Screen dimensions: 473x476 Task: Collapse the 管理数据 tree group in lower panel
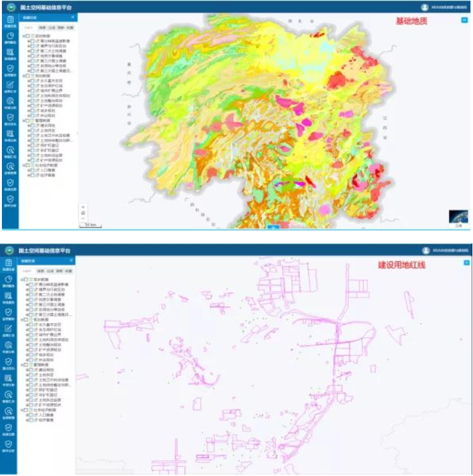click(x=23, y=365)
